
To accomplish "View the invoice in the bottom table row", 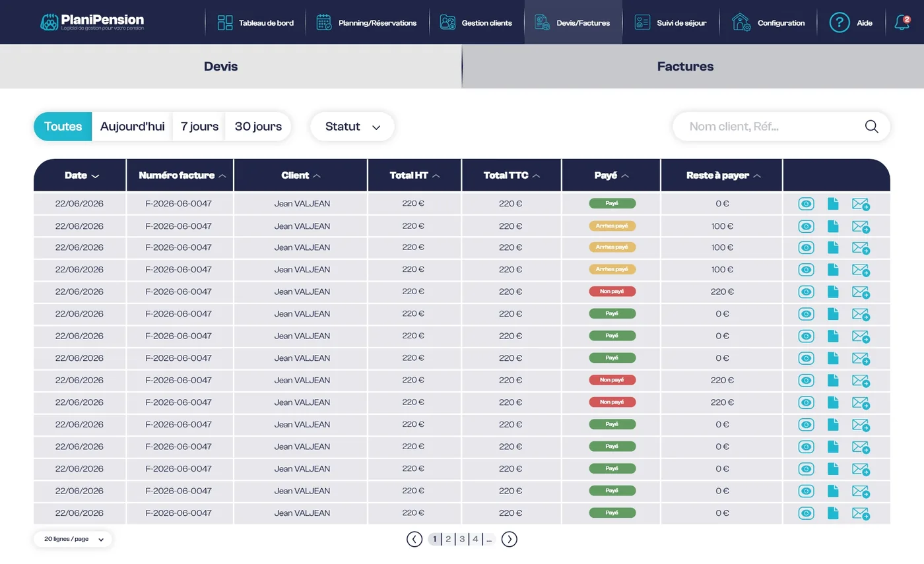I will (x=806, y=513).
